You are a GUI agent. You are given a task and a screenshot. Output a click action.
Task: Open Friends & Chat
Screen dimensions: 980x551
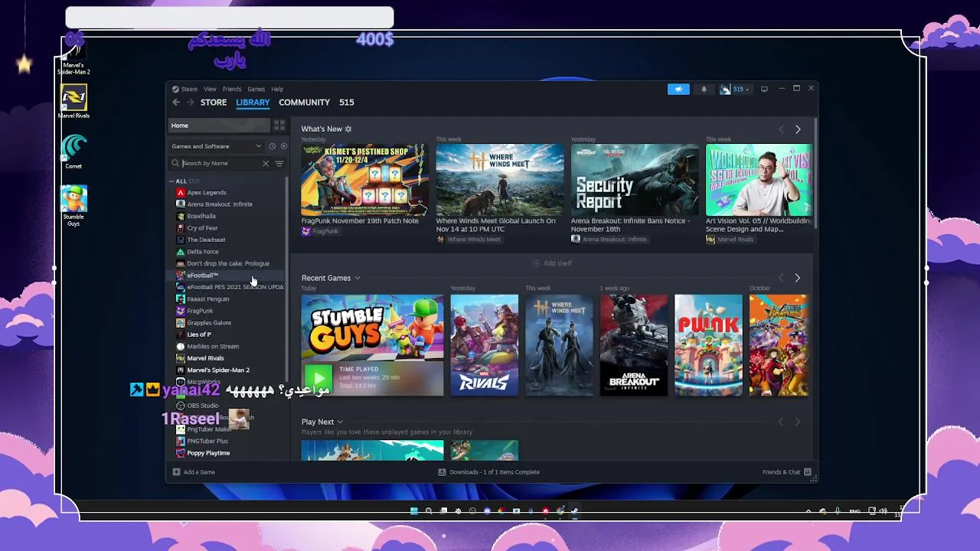(786, 472)
